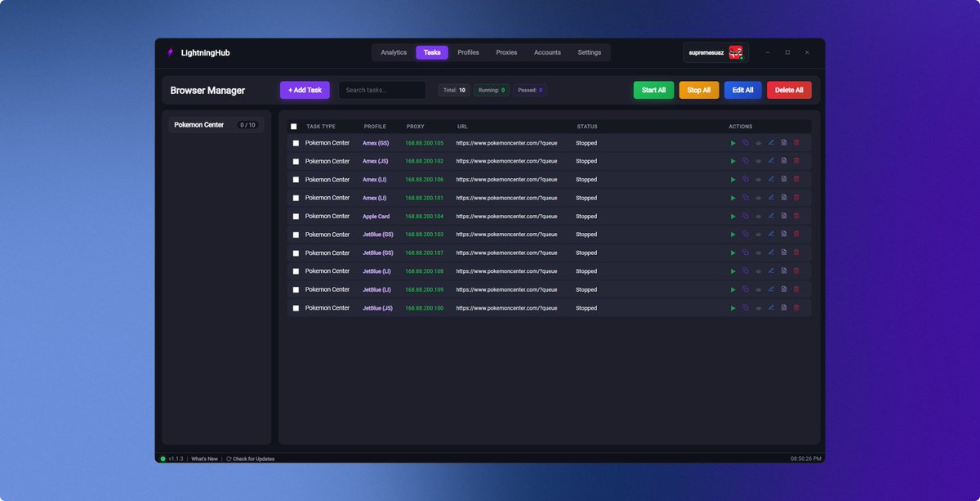Click the STATUS column header

tap(587, 127)
